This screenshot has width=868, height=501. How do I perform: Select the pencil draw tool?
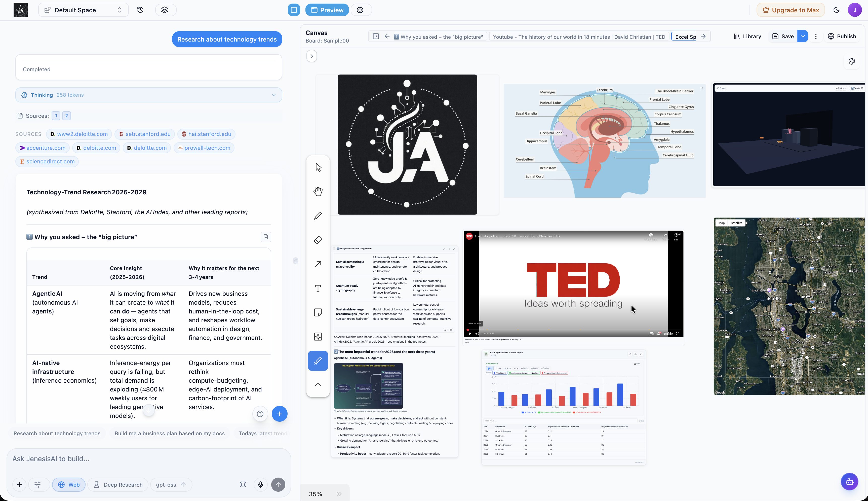318,216
